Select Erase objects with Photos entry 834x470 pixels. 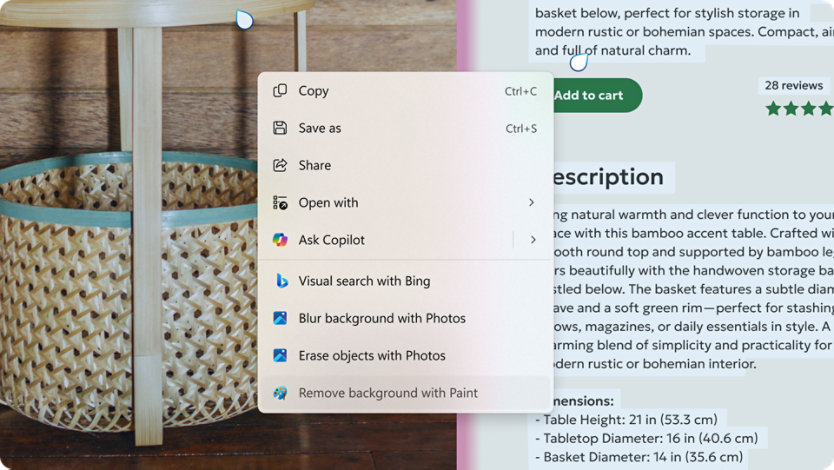tap(406, 355)
